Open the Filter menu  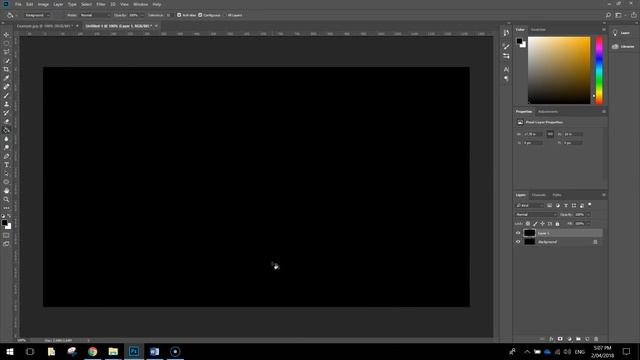[x=101, y=4]
